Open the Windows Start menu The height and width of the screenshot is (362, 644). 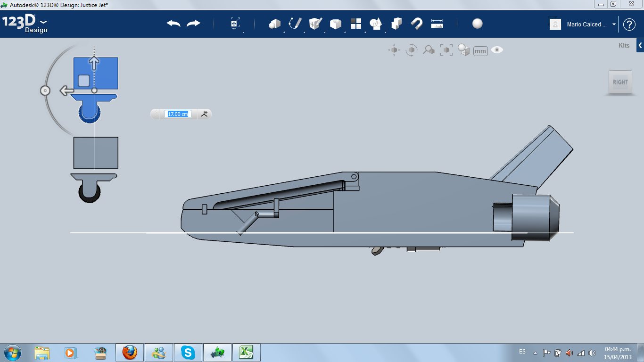click(x=12, y=353)
